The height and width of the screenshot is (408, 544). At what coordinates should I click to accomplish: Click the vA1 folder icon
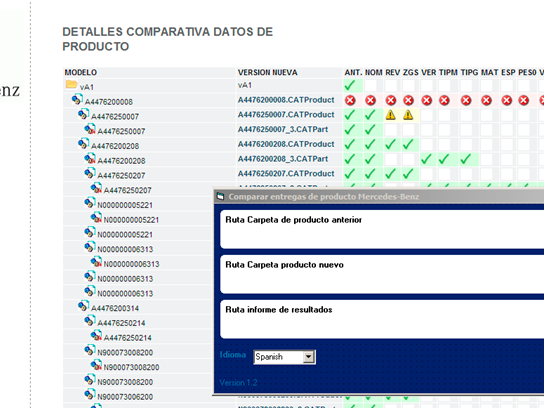tap(71, 84)
